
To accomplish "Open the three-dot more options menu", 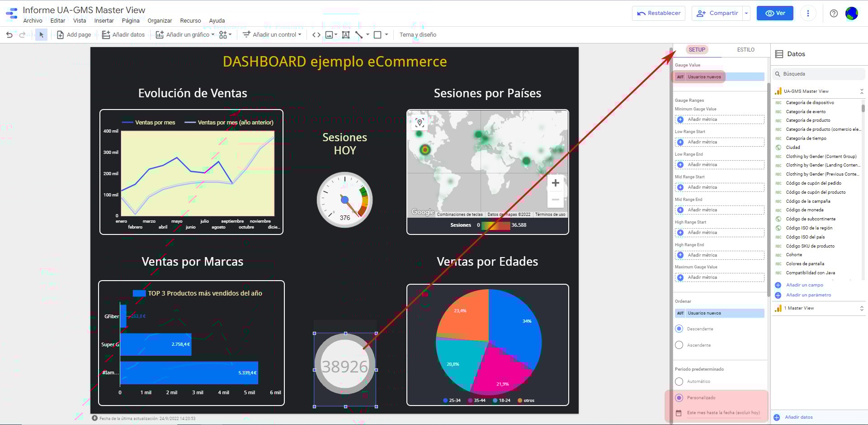I will [808, 13].
